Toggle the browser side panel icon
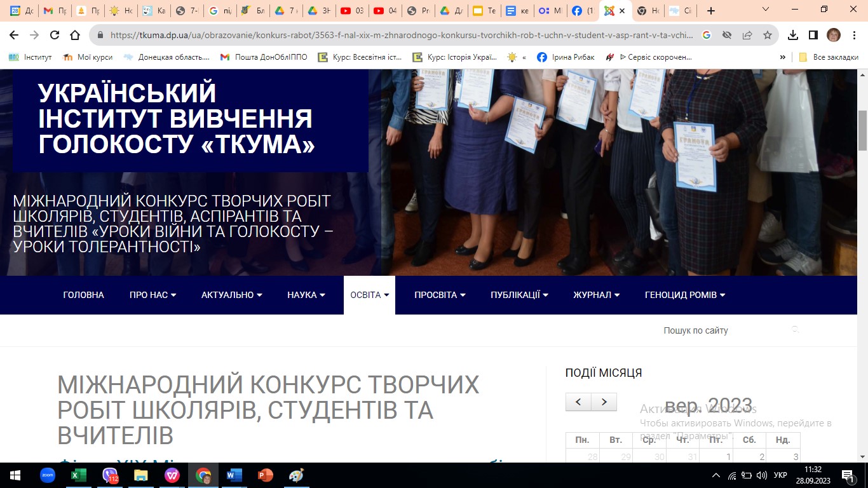Viewport: 868px width, 488px height. [813, 35]
